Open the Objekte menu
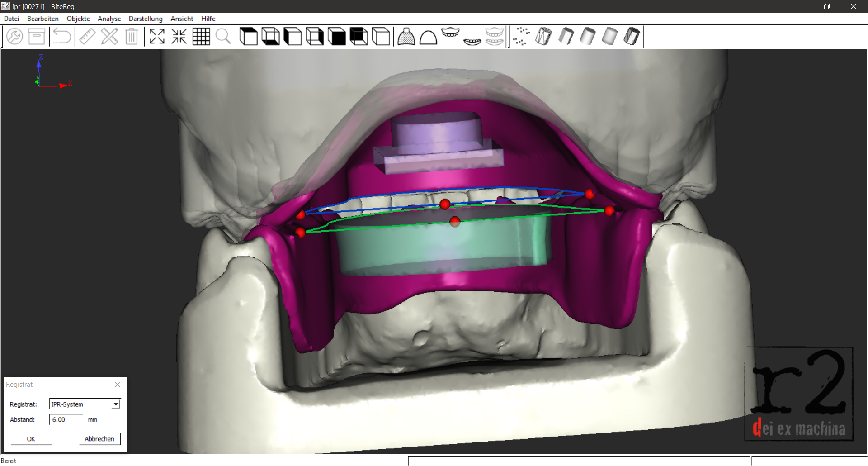 click(x=78, y=19)
